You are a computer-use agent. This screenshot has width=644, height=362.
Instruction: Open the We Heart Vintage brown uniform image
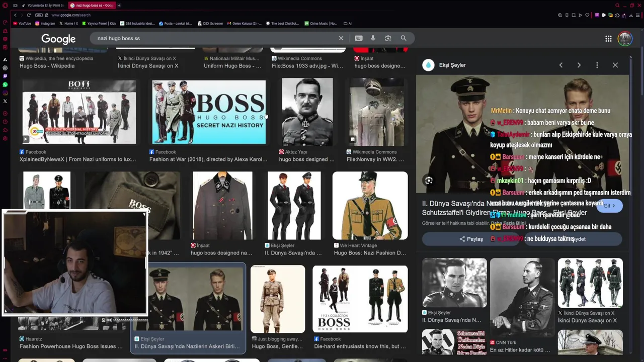point(370,206)
